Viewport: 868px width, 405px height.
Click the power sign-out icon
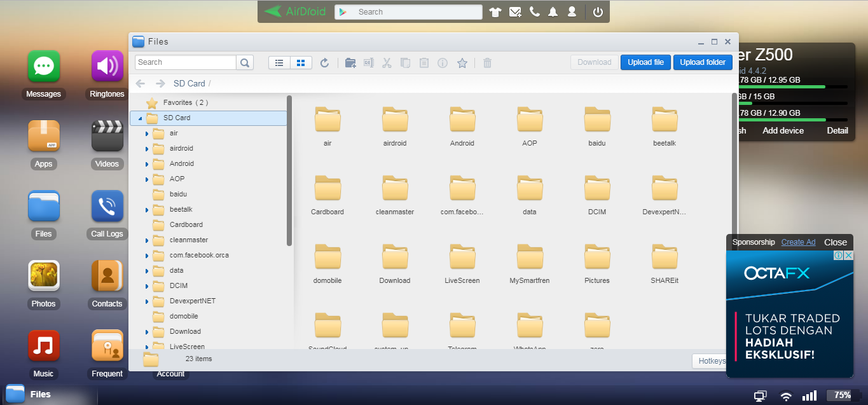point(598,12)
